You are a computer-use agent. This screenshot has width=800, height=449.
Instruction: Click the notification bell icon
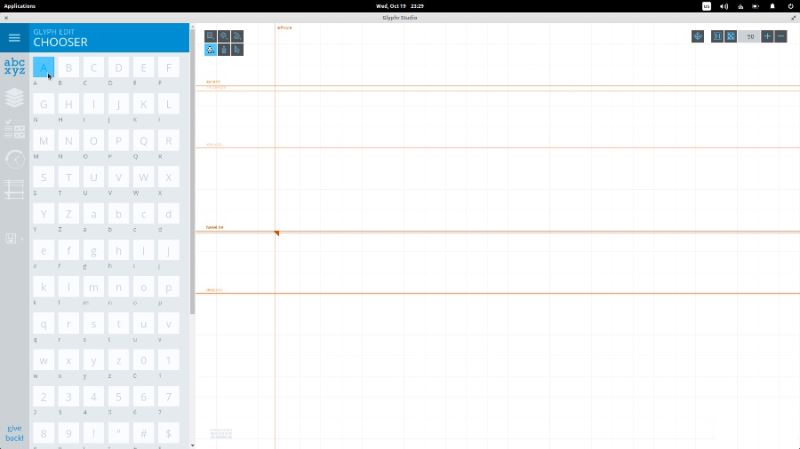click(772, 6)
